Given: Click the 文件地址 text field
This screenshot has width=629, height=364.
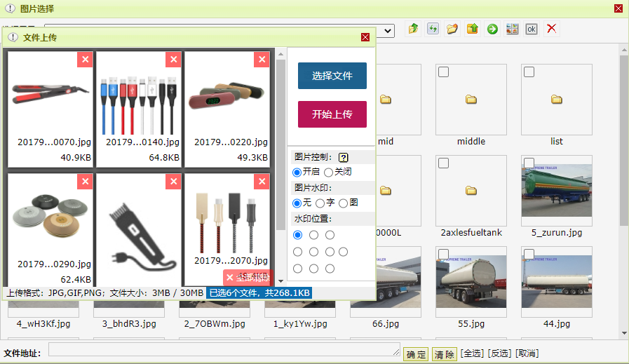Looking at the screenshot, I should click(x=224, y=349).
